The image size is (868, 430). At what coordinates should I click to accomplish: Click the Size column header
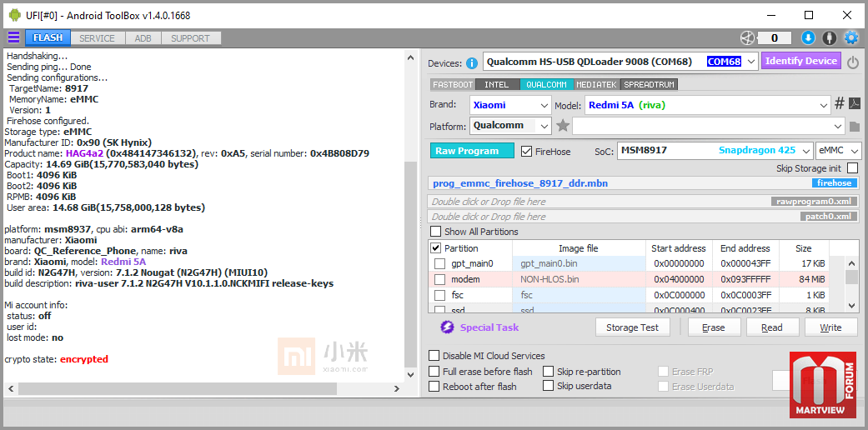804,248
